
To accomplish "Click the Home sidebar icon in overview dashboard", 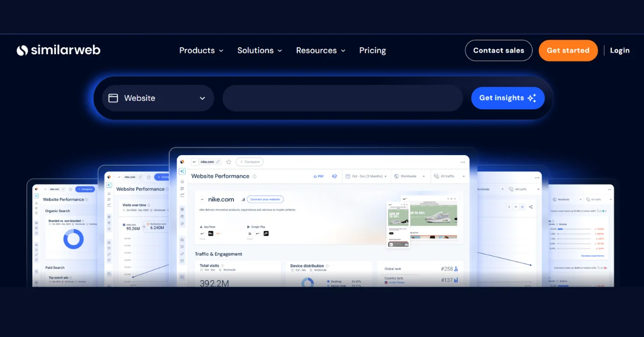I will pyautogui.click(x=182, y=181).
